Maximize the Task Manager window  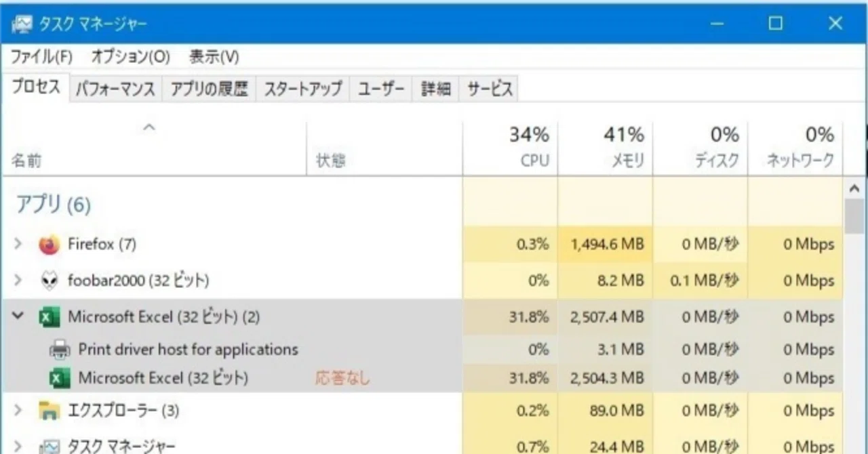click(776, 24)
